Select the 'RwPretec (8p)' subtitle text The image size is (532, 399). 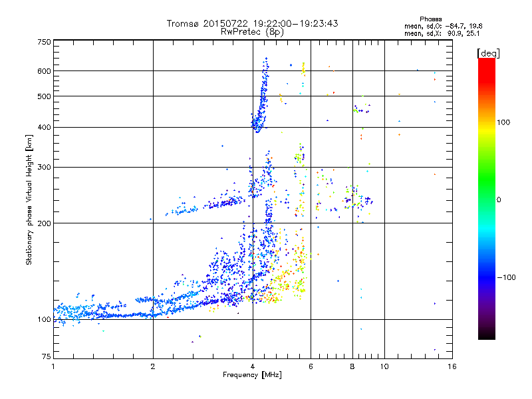[x=252, y=32]
